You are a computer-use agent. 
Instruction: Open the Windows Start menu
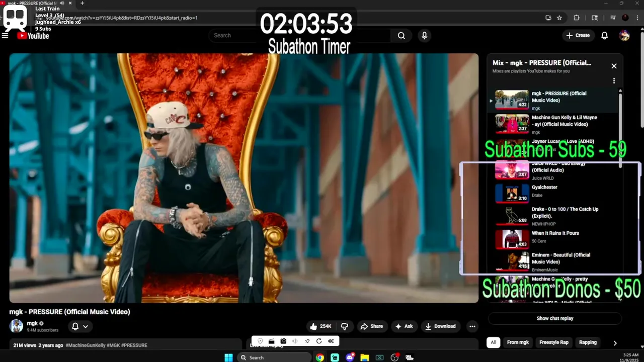pyautogui.click(x=228, y=357)
